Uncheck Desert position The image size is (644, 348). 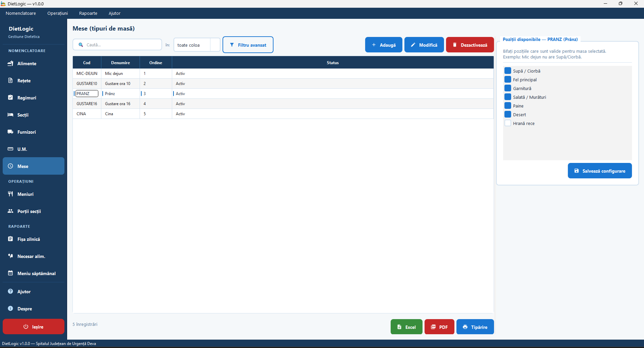pyautogui.click(x=508, y=115)
